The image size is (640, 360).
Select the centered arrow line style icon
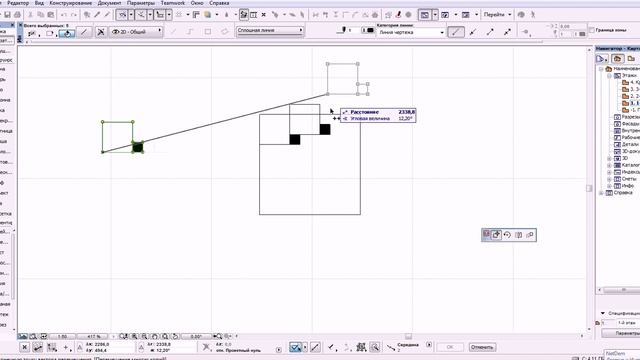[490, 32]
